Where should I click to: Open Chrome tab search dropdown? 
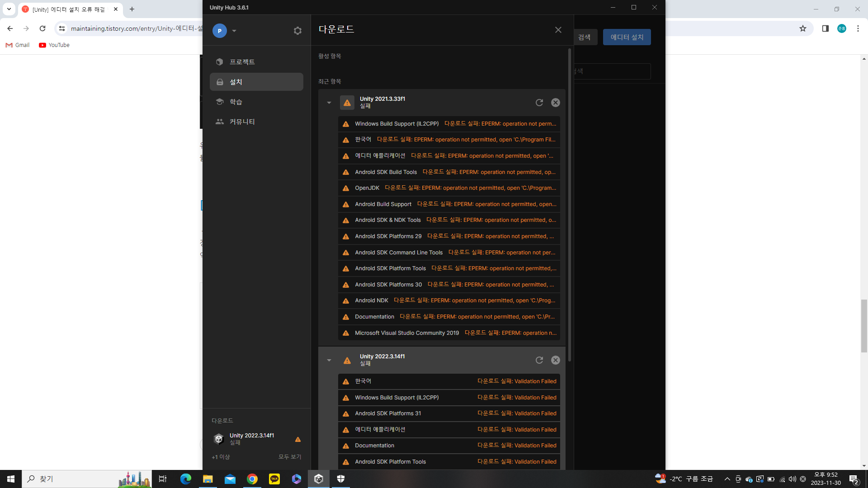click(9, 9)
